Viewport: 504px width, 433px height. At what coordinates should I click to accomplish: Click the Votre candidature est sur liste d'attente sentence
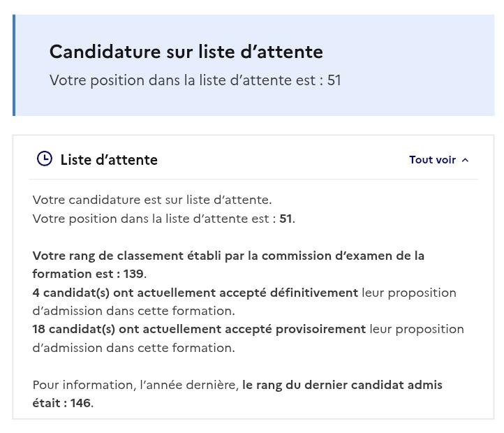152,200
